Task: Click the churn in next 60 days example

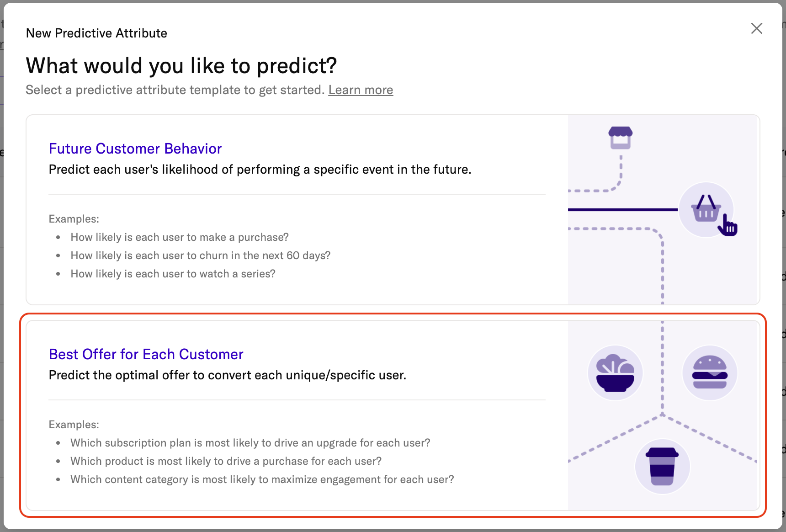Action: 200,255
